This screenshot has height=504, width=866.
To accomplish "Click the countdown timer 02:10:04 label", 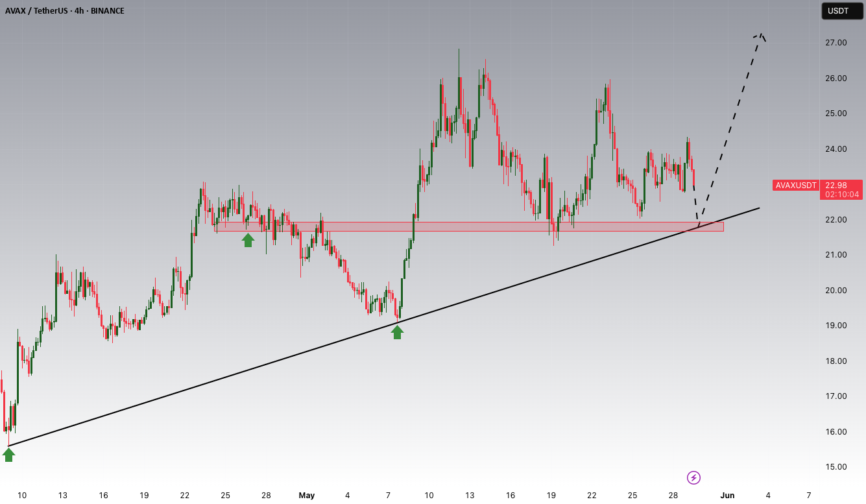I will [x=841, y=195].
